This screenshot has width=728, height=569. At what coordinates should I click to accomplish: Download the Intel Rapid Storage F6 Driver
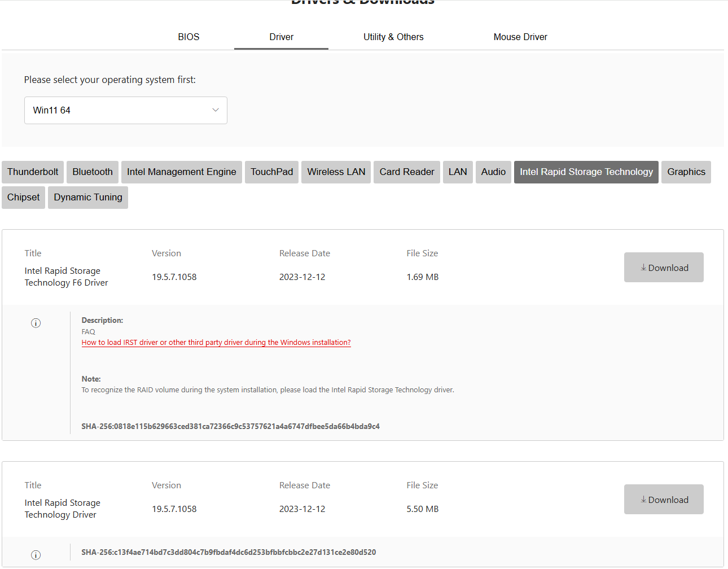[664, 268]
